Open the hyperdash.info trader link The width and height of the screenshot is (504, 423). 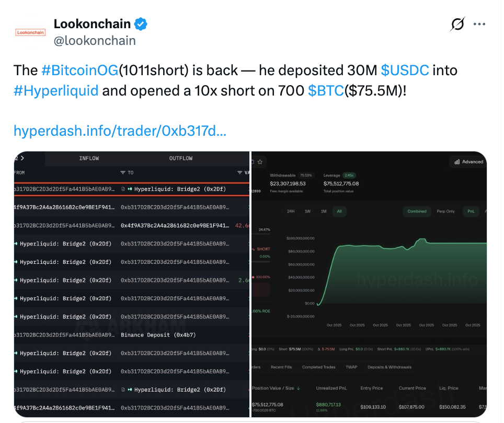120,131
